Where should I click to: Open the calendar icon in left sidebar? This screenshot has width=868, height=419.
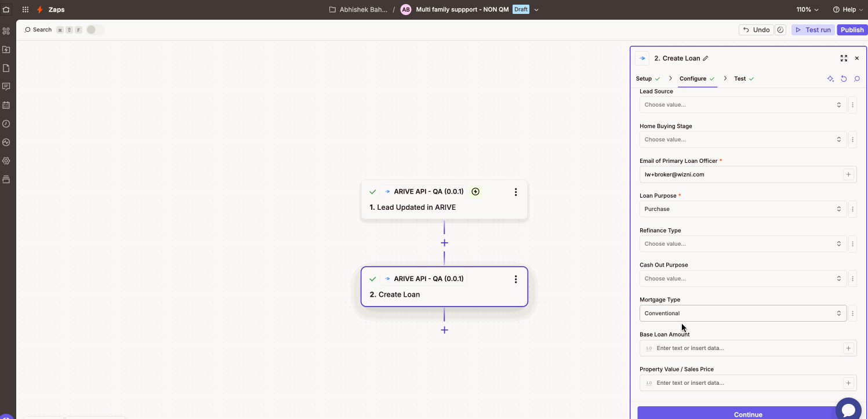(x=6, y=105)
